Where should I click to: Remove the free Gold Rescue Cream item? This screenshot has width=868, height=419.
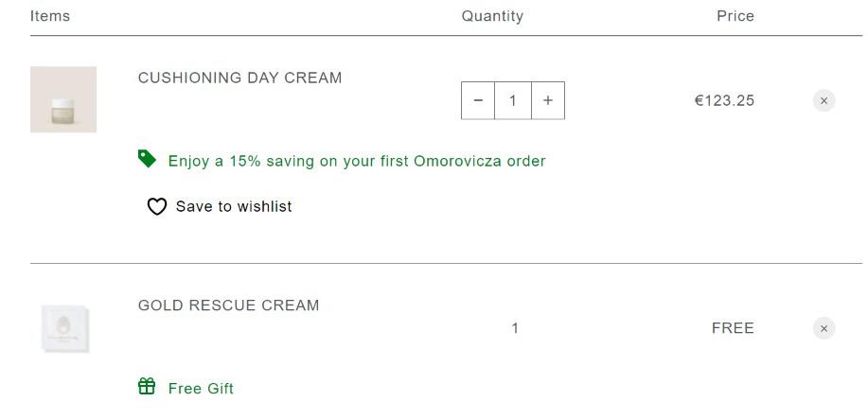click(824, 328)
